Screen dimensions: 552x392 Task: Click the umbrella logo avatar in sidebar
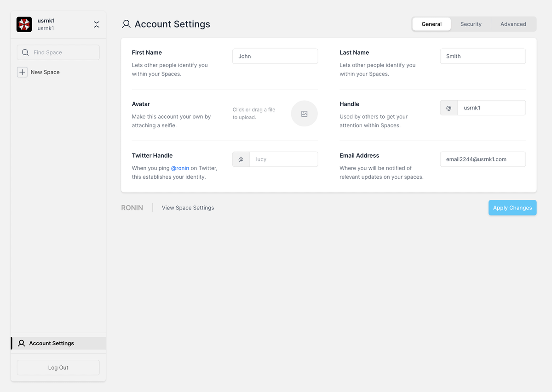click(x=24, y=24)
